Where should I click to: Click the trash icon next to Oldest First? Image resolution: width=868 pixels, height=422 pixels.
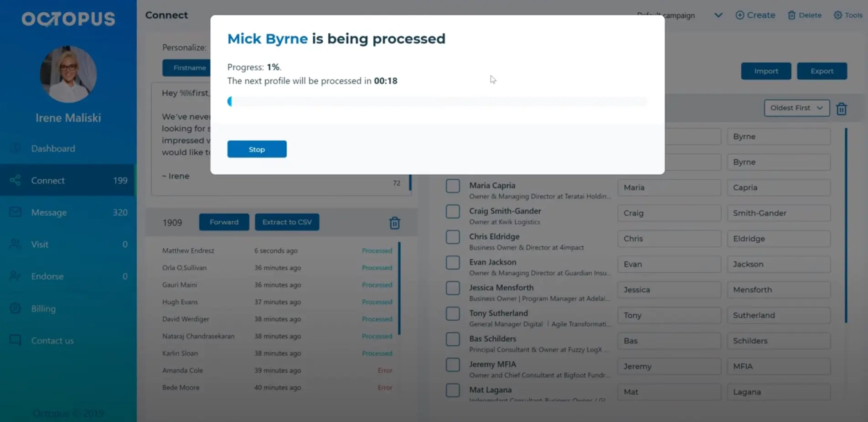coord(841,109)
